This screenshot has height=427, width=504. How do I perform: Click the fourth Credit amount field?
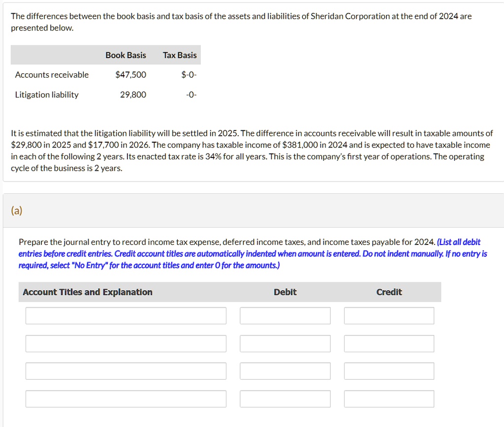(389, 398)
